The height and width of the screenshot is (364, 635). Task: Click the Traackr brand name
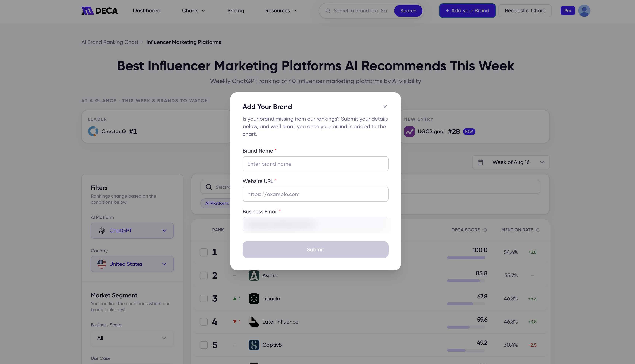click(271, 298)
